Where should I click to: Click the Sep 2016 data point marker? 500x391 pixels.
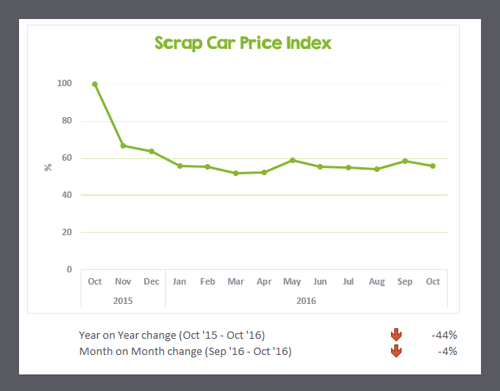[405, 161]
